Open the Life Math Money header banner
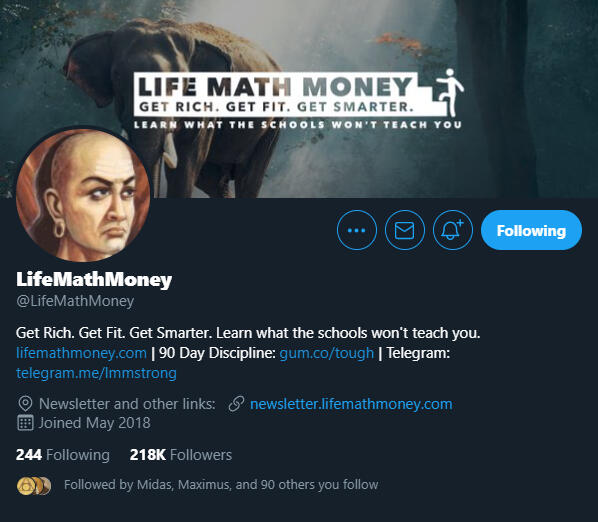Image resolution: width=598 pixels, height=522 pixels. [x=299, y=99]
